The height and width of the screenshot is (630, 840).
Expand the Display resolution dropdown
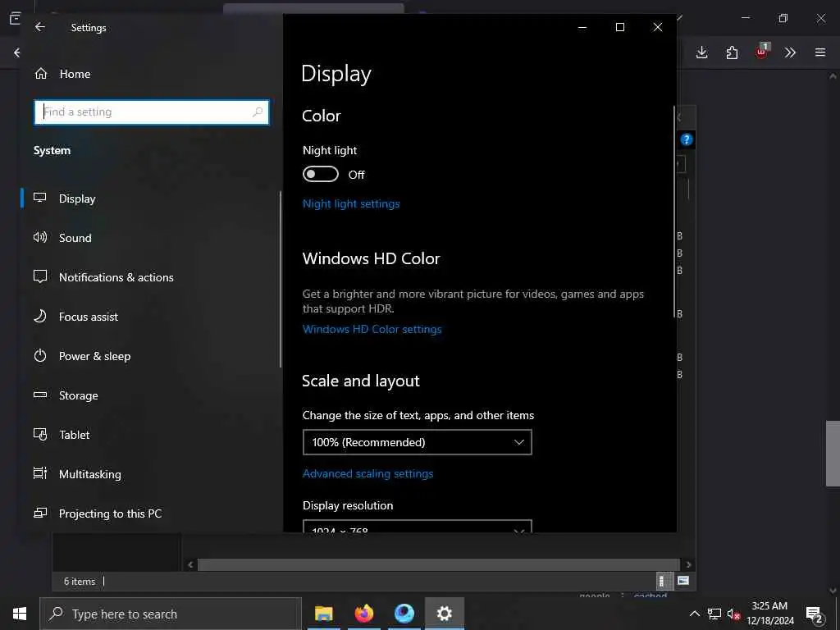click(x=418, y=527)
